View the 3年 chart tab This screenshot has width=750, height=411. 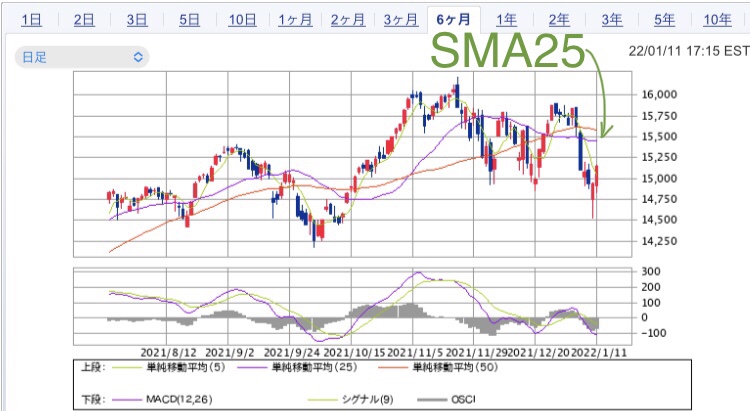(x=612, y=19)
